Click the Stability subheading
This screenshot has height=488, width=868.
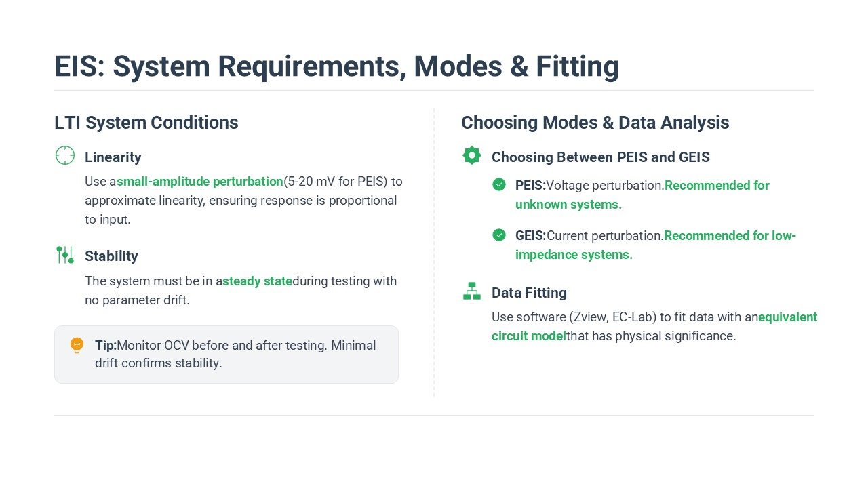tap(111, 256)
